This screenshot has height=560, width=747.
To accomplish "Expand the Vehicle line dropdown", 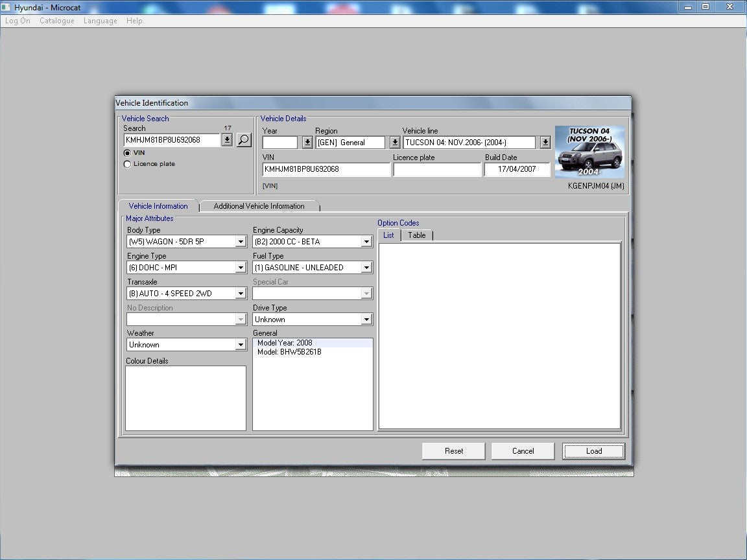I will 545,143.
